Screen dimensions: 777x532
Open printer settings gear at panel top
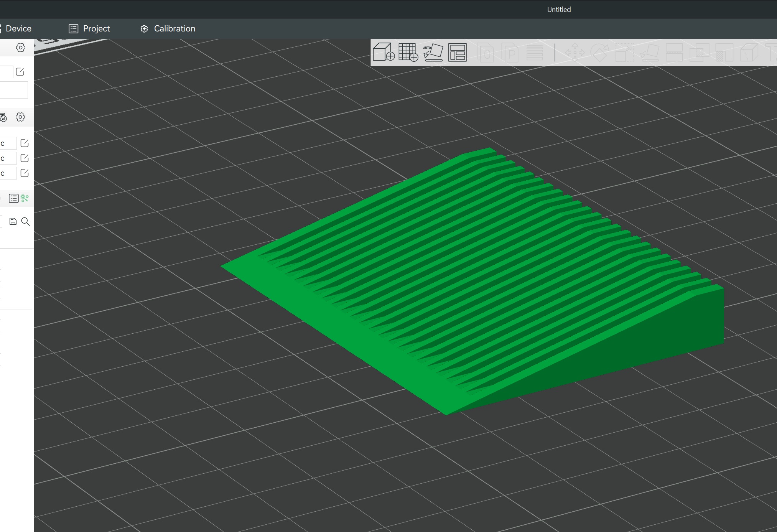click(x=21, y=48)
